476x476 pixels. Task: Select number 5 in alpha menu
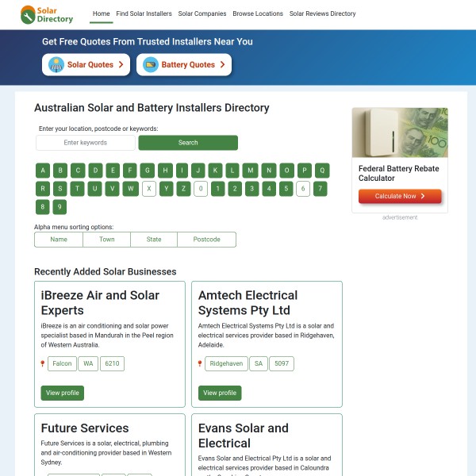point(286,189)
